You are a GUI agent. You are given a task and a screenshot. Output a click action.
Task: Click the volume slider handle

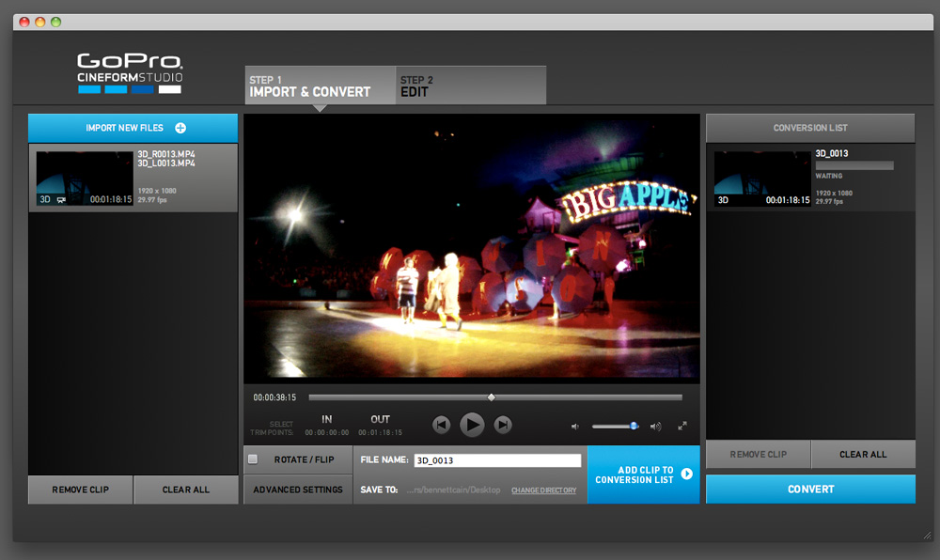pyautogui.click(x=633, y=426)
